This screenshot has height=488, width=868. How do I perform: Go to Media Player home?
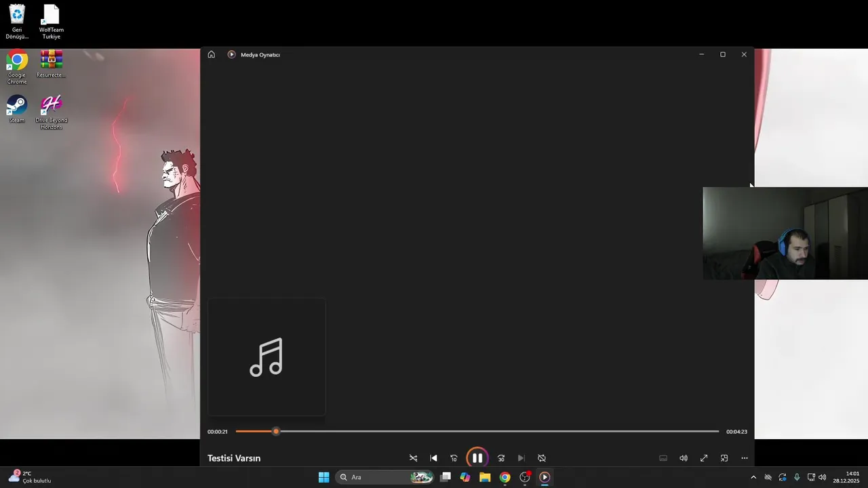[212, 54]
